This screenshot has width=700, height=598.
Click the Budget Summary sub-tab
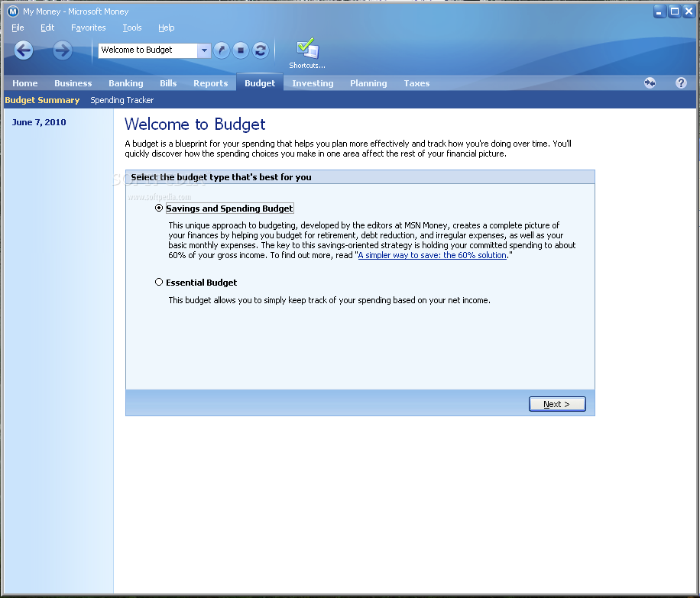pos(42,100)
